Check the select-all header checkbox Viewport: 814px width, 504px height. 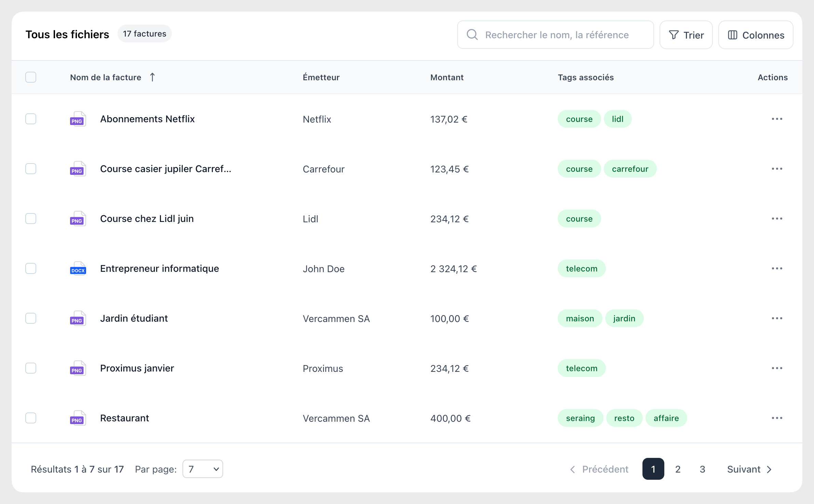coord(31,77)
